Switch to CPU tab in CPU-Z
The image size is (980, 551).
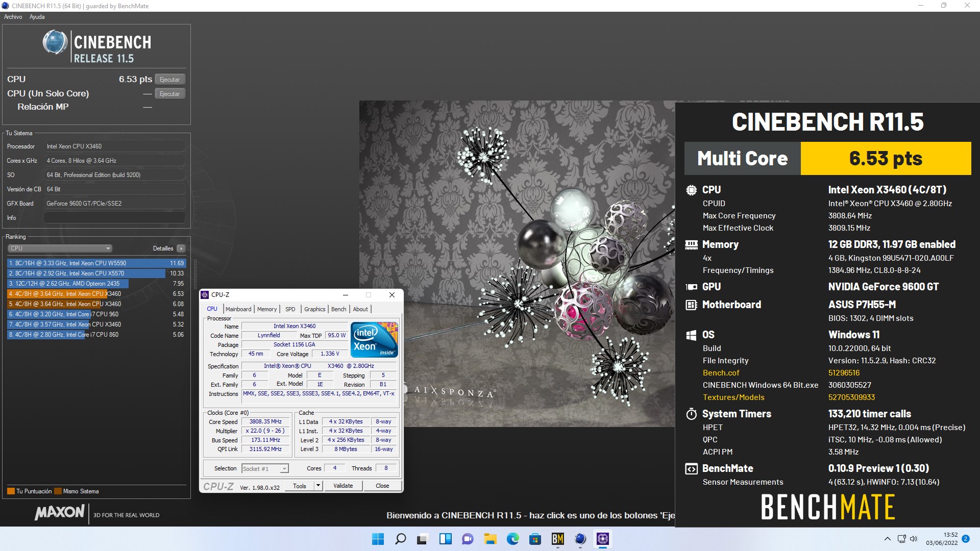(x=212, y=309)
